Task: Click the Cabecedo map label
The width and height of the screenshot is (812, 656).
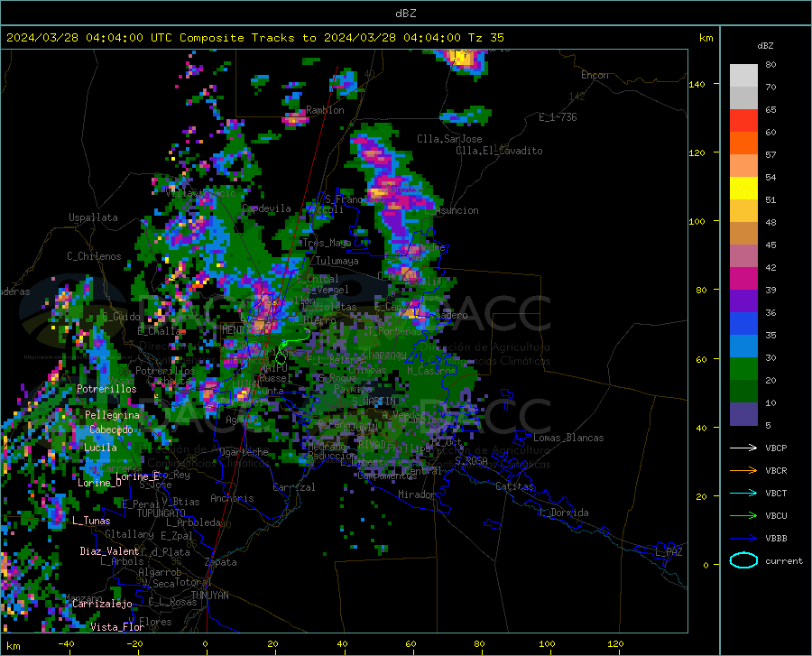Action: point(111,430)
